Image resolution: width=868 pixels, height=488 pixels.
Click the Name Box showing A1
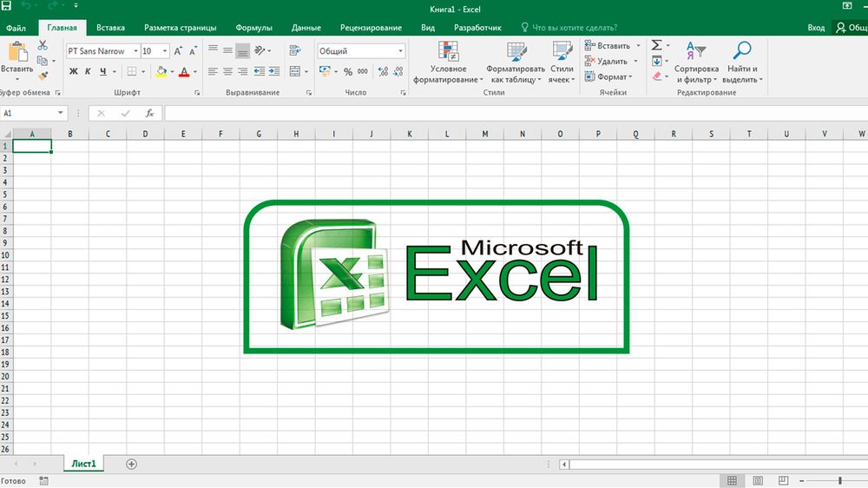33,113
